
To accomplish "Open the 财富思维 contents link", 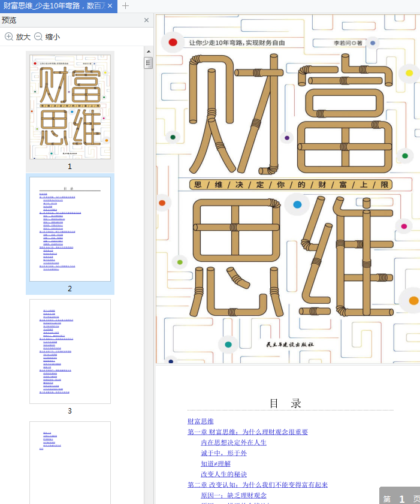I will click(x=201, y=421).
